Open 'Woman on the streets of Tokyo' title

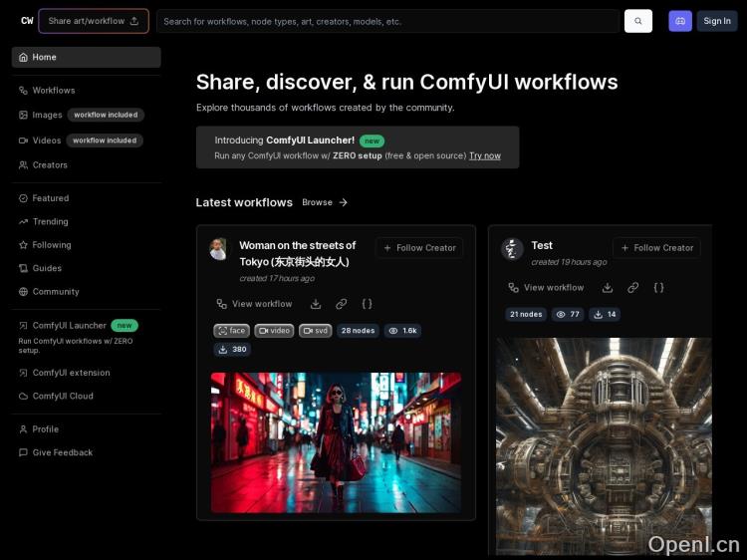tap(298, 253)
